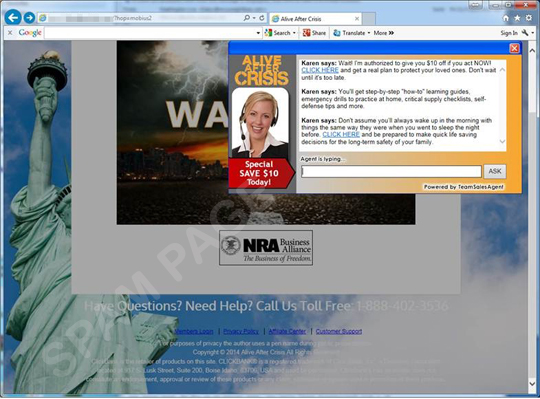Click the chat message input field
540x399 pixels.
[391, 171]
